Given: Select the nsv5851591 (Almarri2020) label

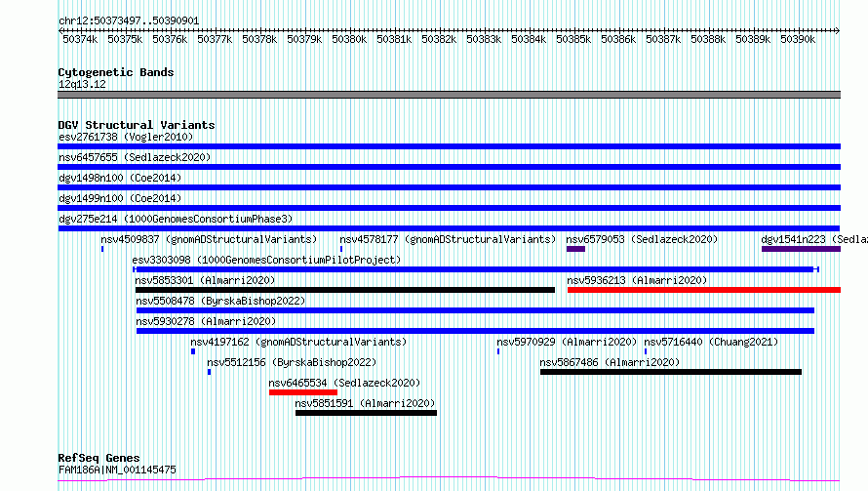Looking at the screenshot, I should pos(365,403).
